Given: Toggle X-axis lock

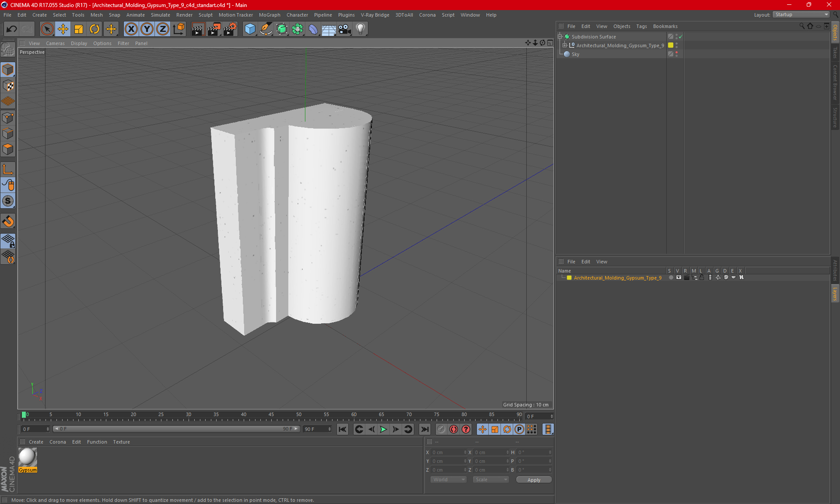Looking at the screenshot, I should 131,29.
